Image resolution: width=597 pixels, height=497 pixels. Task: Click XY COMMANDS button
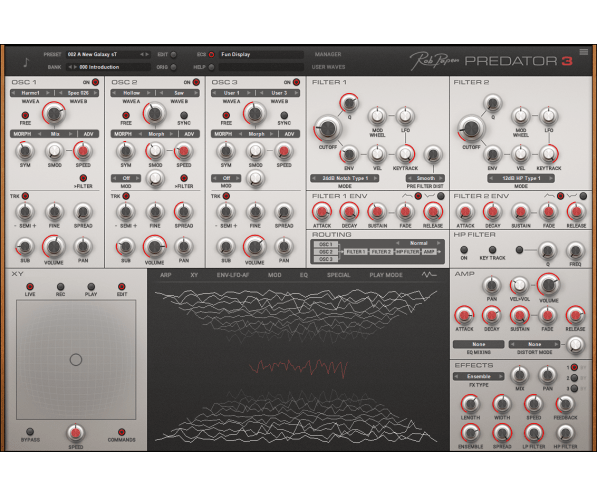point(121,431)
